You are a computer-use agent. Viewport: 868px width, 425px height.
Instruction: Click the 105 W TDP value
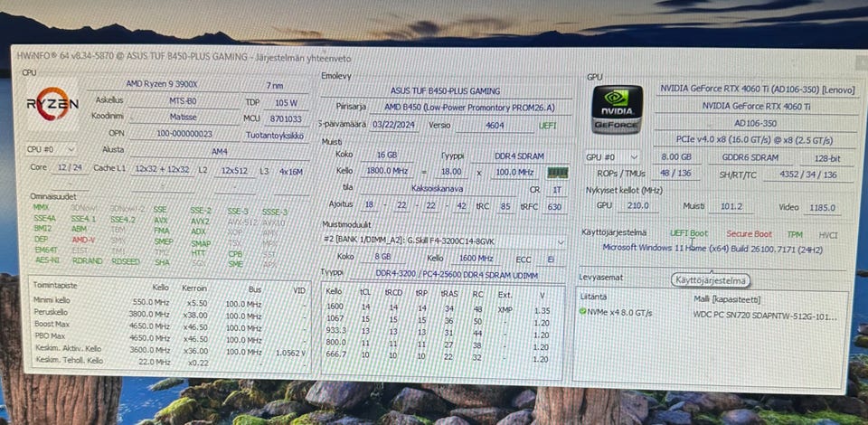(x=286, y=102)
